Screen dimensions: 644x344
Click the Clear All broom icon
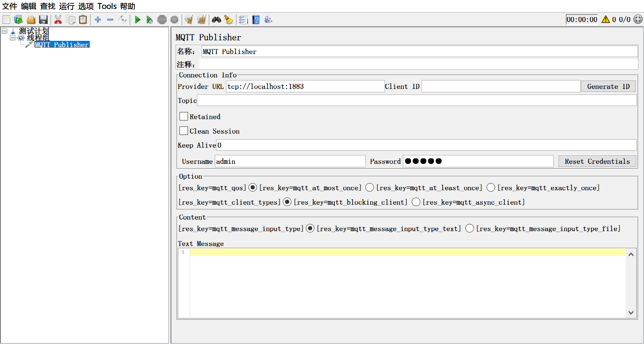tap(229, 20)
